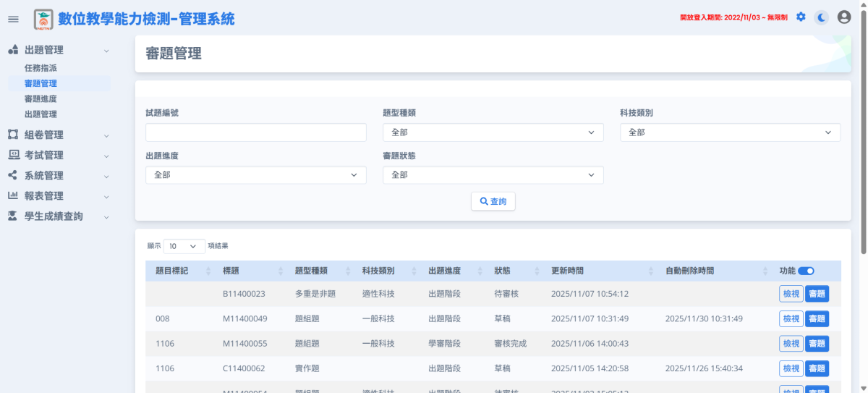The image size is (868, 393).
Task: Select 審題進度 in the sidebar
Action: click(x=41, y=98)
